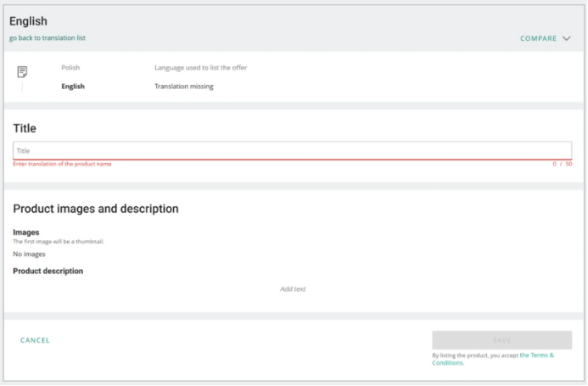Click the greyed-out SAVE button
Image resolution: width=588 pixels, height=386 pixels.
(501, 339)
